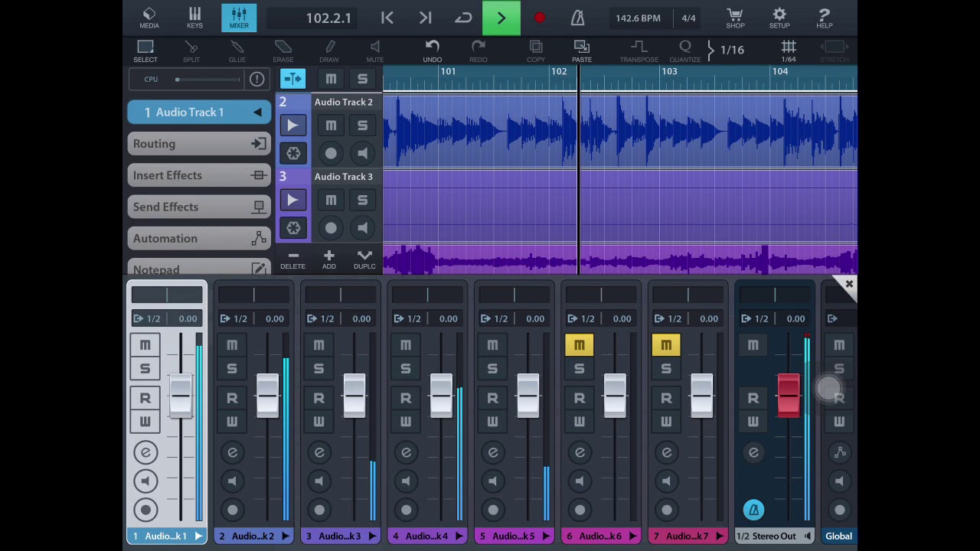Choose the Erase tool

(283, 51)
